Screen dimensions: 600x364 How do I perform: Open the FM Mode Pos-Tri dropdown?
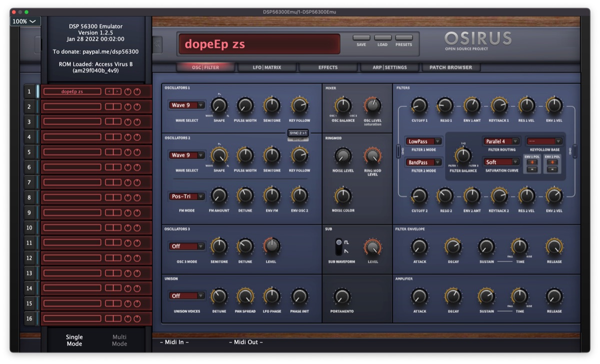coord(187,196)
